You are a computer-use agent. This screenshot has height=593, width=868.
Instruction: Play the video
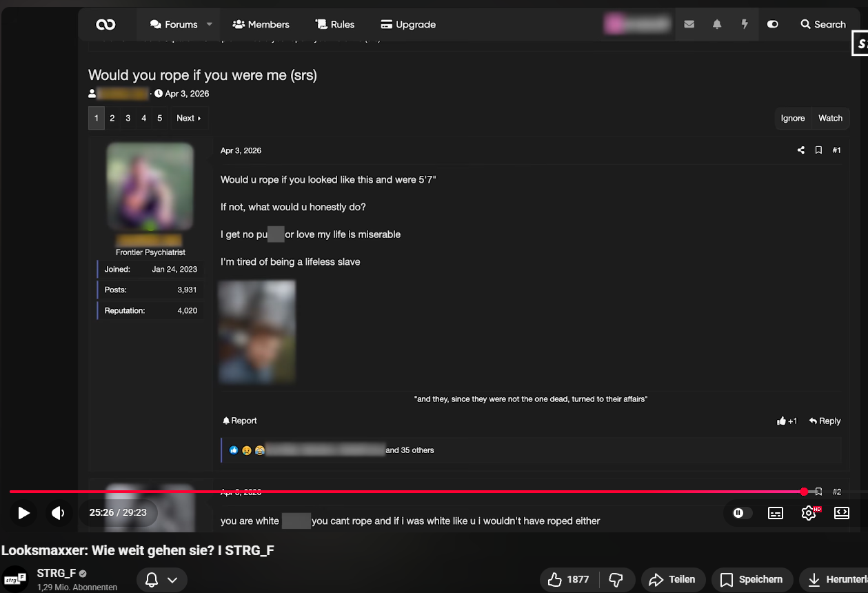(23, 513)
